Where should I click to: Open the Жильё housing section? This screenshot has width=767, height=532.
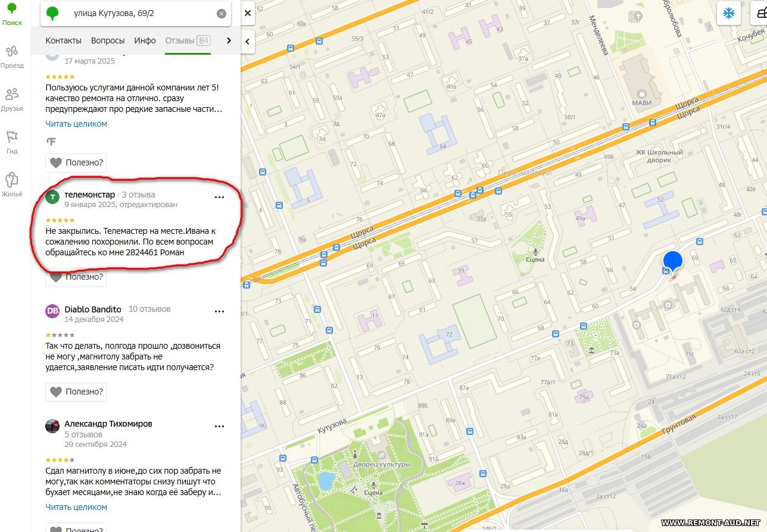tap(12, 184)
